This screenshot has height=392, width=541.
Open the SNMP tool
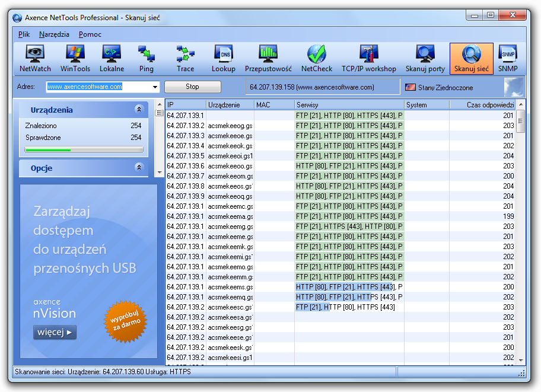[x=508, y=59]
